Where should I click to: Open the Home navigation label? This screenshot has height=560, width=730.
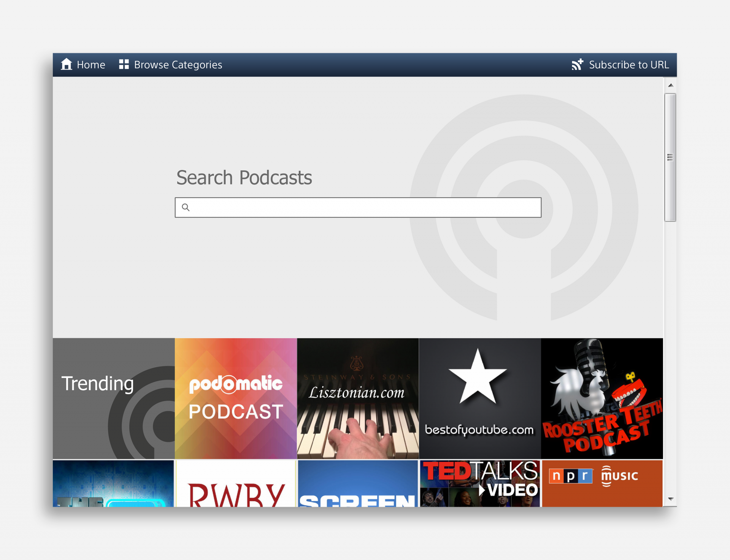(x=91, y=65)
